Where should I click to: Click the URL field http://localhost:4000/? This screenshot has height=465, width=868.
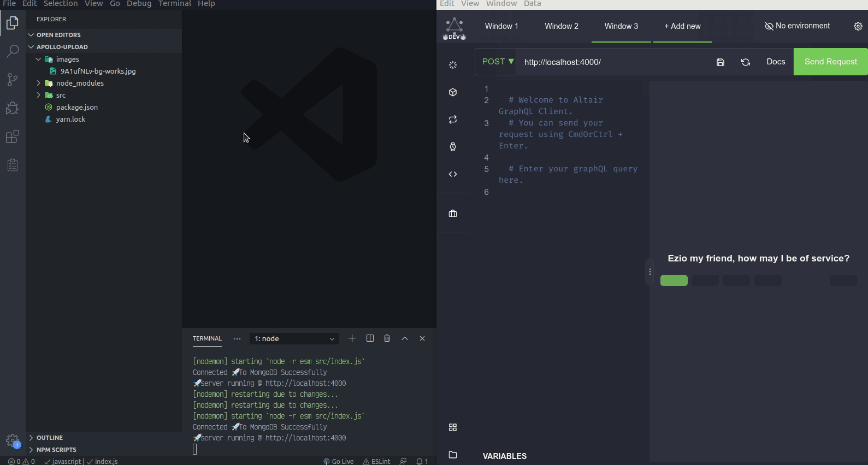tap(612, 62)
